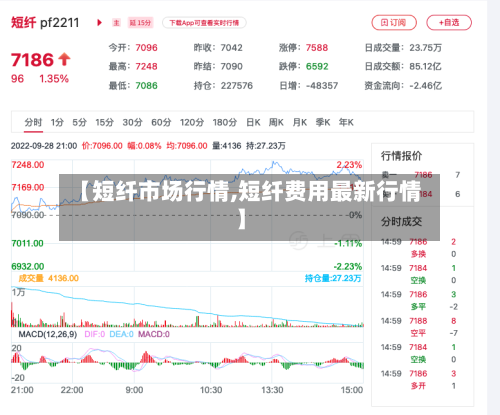
Task: Click the 成交量 4136.00 label
Action: (49, 278)
